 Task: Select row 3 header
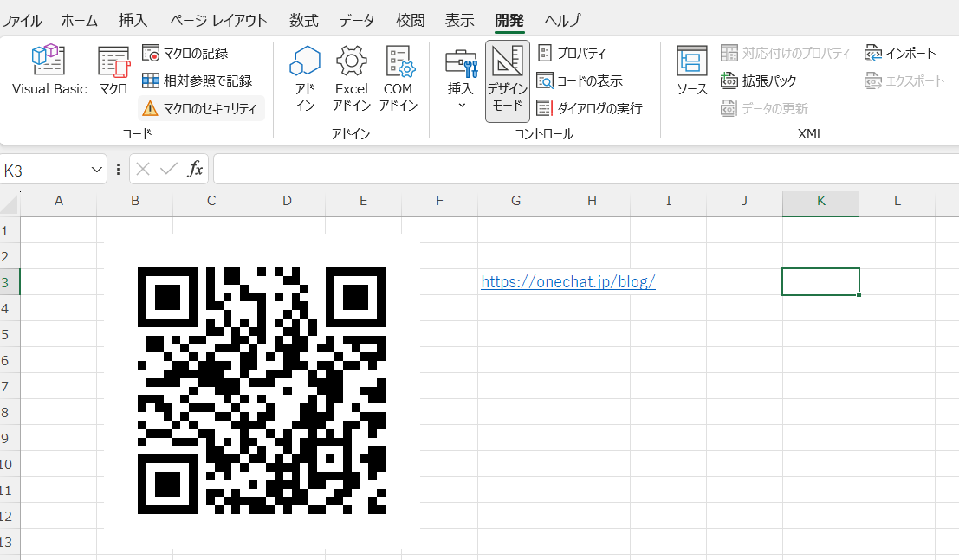(10, 282)
